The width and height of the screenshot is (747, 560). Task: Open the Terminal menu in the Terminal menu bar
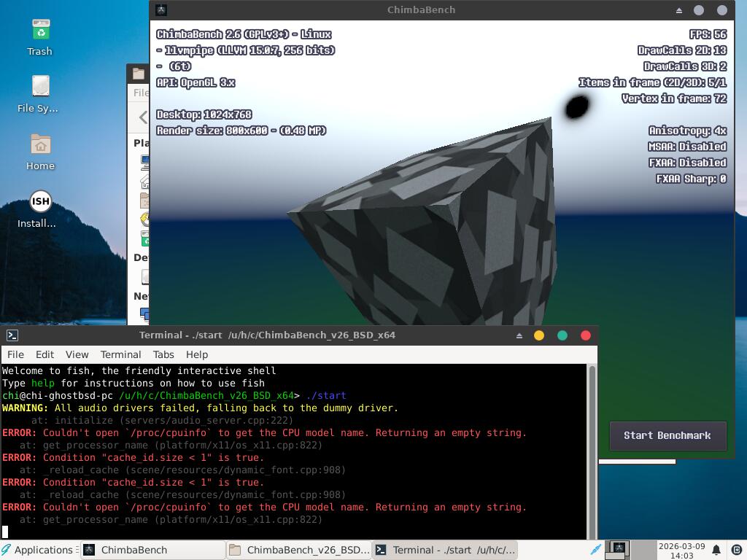(120, 355)
